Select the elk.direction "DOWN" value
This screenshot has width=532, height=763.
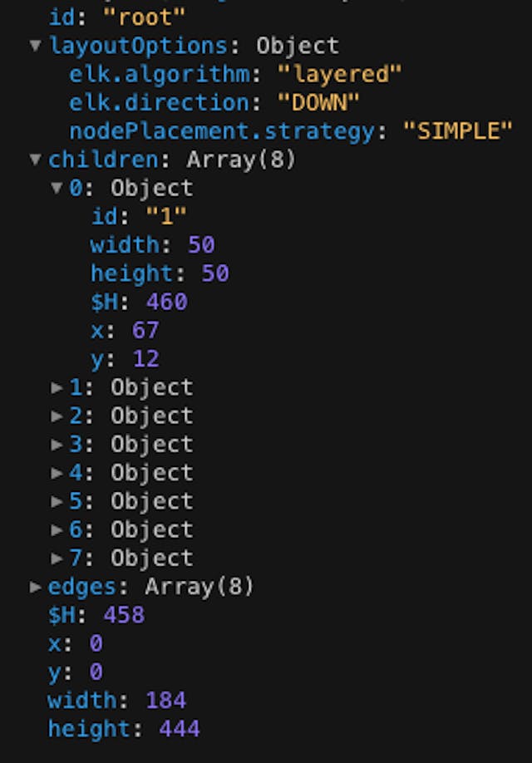(318, 103)
